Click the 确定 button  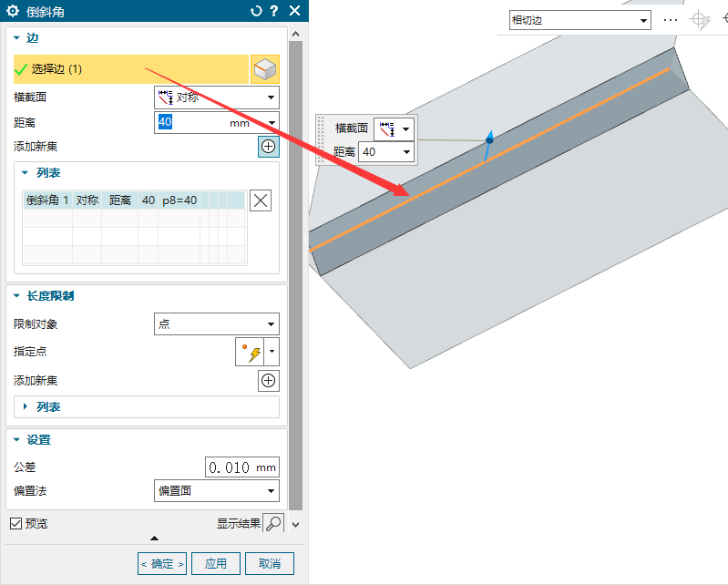[162, 563]
